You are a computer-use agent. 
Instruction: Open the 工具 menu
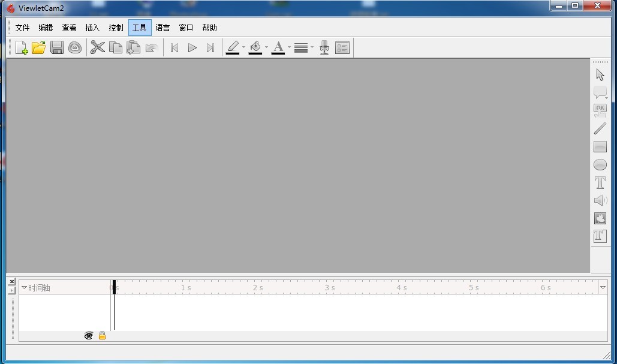[139, 28]
